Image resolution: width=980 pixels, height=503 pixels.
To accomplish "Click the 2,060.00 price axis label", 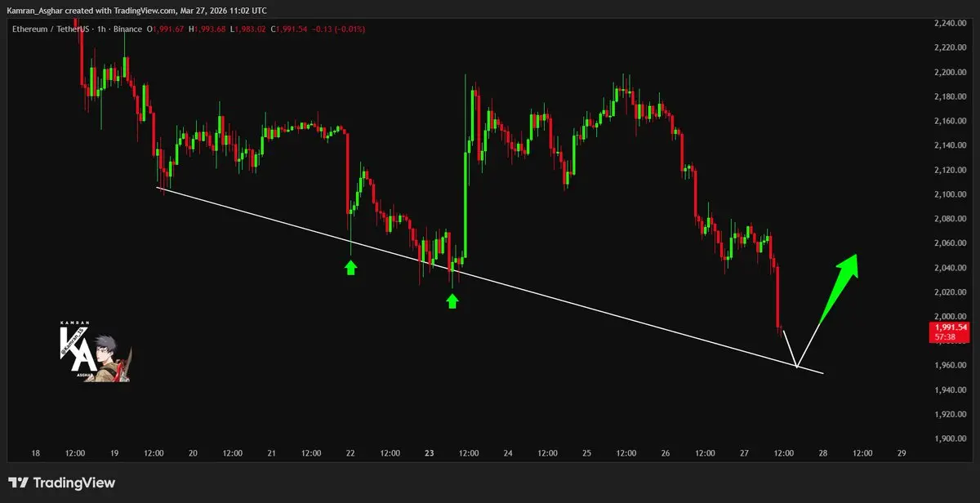I will click(950, 243).
